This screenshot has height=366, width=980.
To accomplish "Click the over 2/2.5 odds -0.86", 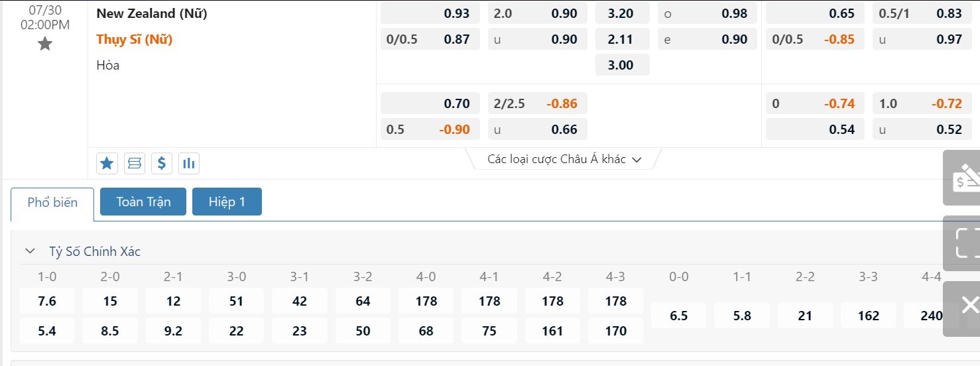I will 562,103.
